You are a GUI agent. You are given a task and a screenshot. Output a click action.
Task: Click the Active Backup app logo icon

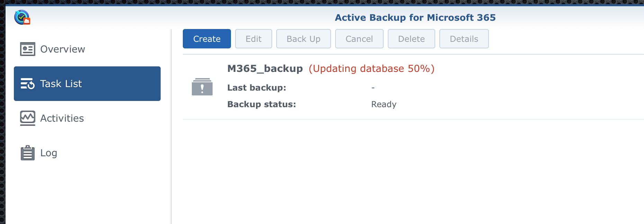(22, 17)
